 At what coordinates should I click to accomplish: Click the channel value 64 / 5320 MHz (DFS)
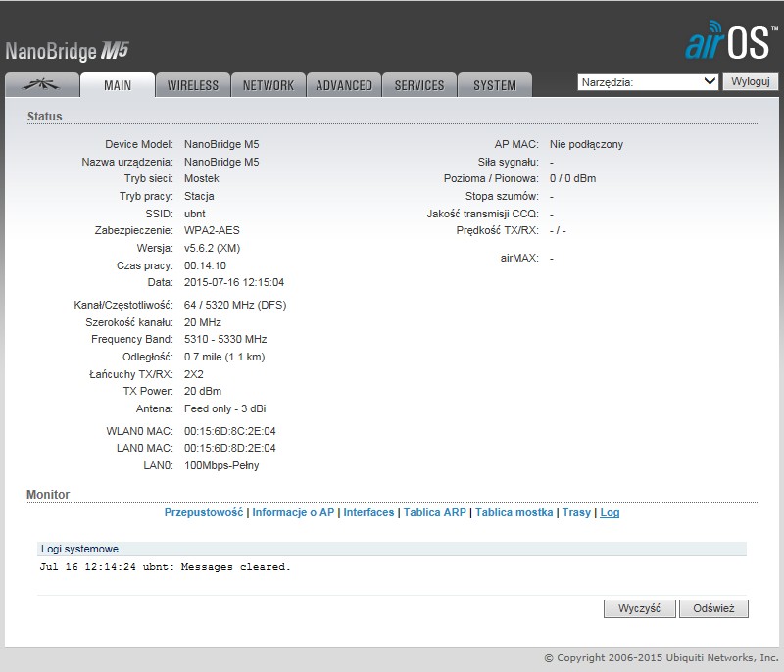(235, 305)
